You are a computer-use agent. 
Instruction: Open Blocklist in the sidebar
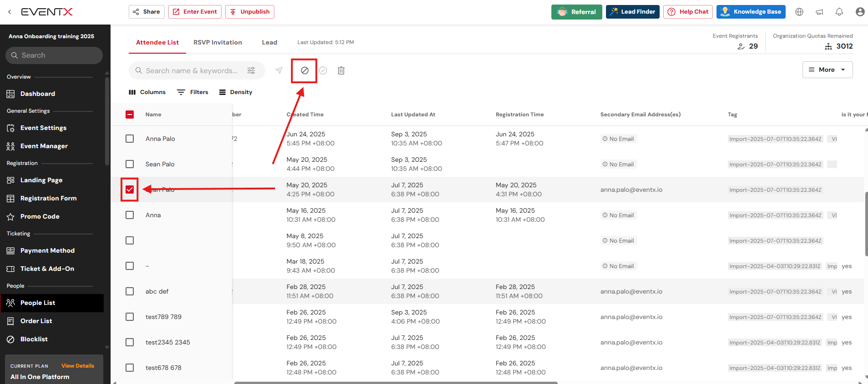pyautogui.click(x=34, y=339)
